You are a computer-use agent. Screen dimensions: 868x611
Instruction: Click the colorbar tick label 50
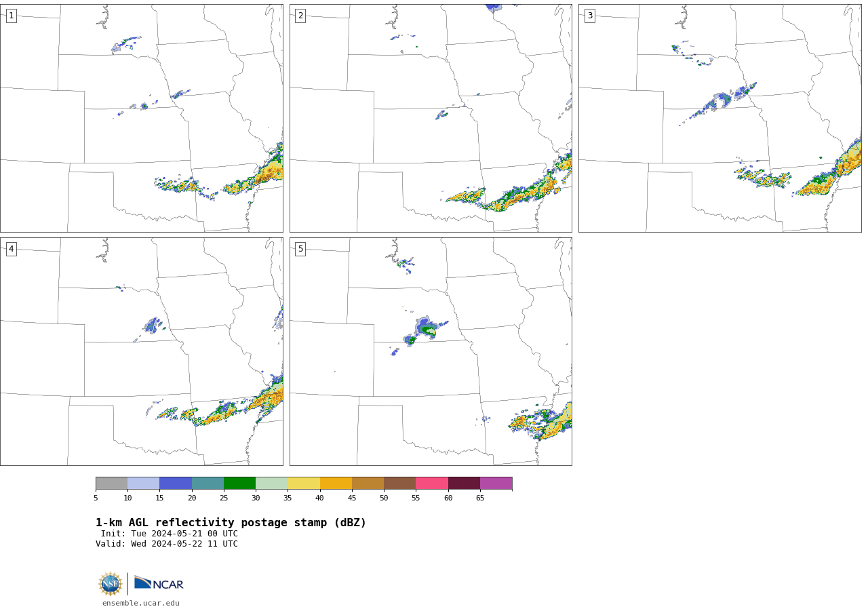[384, 498]
